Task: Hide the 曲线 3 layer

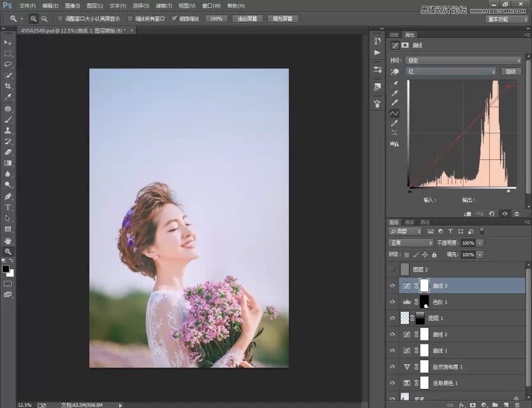Action: [392, 286]
